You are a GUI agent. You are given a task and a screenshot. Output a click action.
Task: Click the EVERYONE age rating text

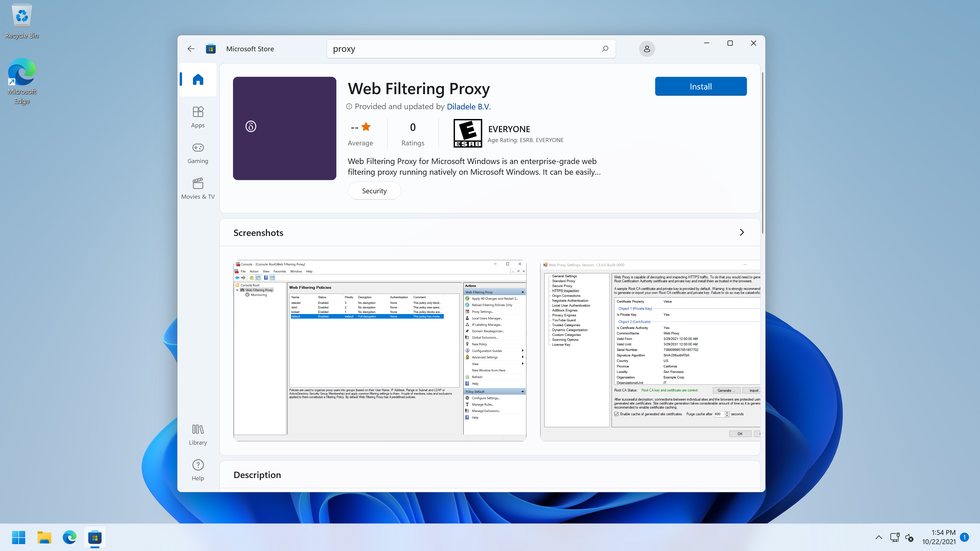509,129
